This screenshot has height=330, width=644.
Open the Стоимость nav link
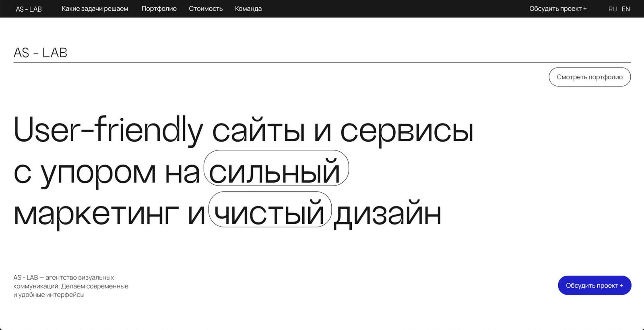tap(206, 9)
